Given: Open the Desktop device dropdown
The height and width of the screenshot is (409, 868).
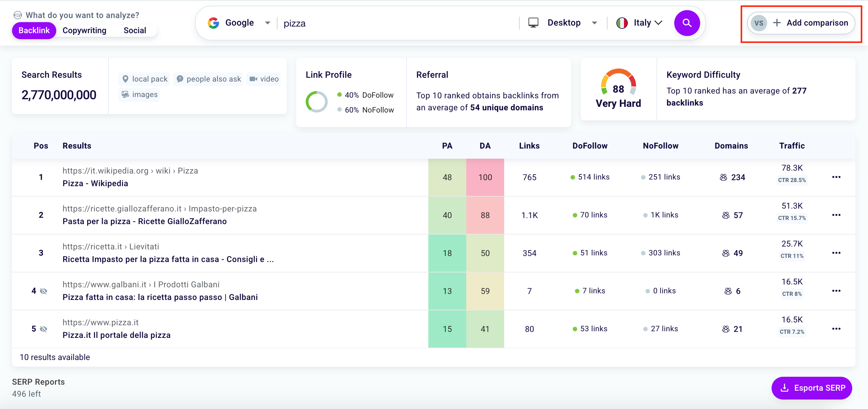Looking at the screenshot, I should point(594,23).
